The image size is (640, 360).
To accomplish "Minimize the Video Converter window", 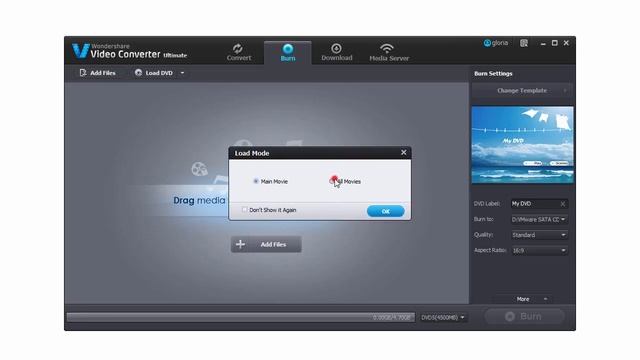I will point(543,43).
